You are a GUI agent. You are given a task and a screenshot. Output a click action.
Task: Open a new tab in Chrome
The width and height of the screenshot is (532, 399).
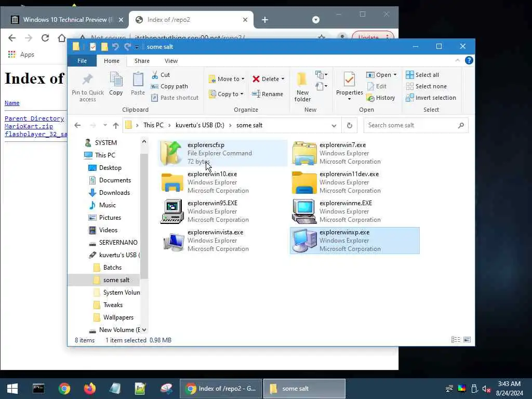[x=265, y=20]
